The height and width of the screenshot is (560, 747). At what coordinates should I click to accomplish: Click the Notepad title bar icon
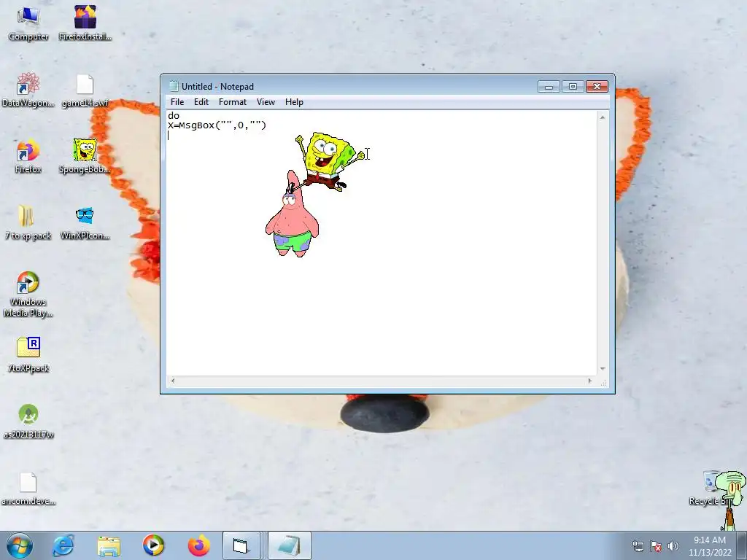pyautogui.click(x=174, y=86)
